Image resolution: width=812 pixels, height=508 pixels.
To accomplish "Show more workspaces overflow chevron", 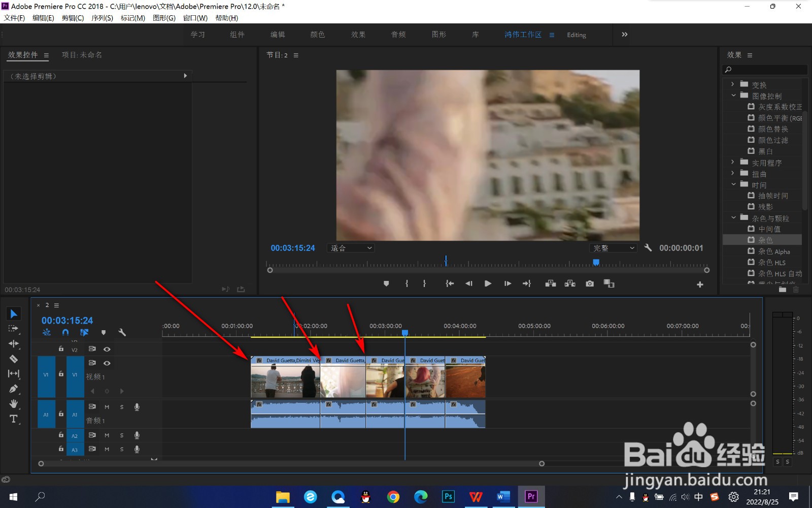I will point(625,35).
